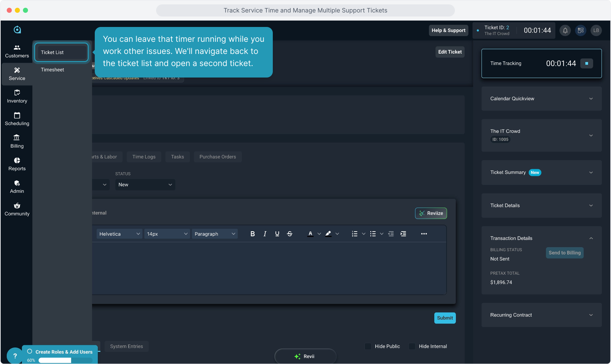Screen dimensions: 611x364
Task: Enable the Hide Public checkbox
Action: pyautogui.click(x=368, y=346)
